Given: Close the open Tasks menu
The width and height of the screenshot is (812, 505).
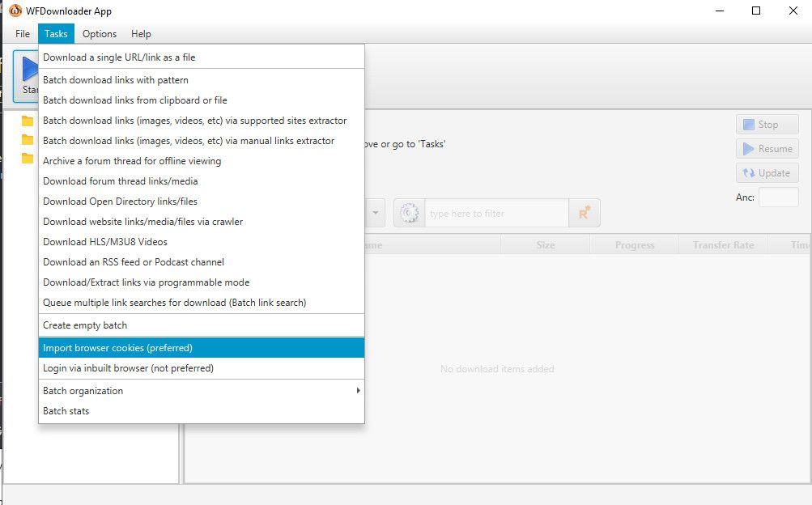Looking at the screenshot, I should 56,34.
